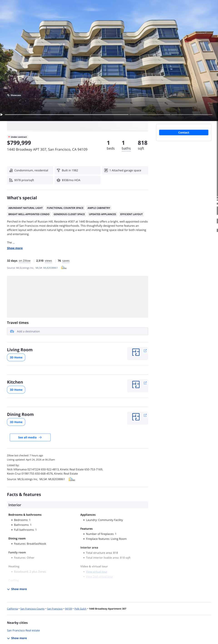Click the blue Contact button
The height and width of the screenshot is (644, 218).
point(184,133)
